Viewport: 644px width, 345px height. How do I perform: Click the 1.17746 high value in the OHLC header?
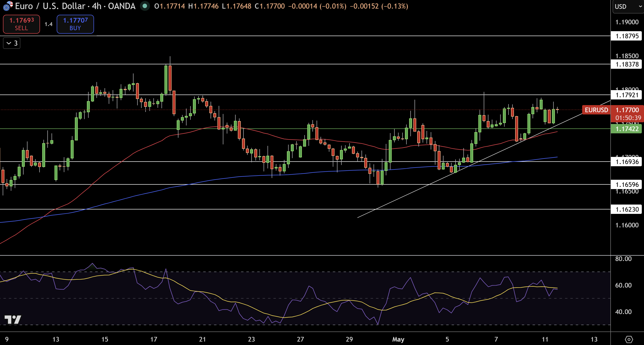pos(206,6)
